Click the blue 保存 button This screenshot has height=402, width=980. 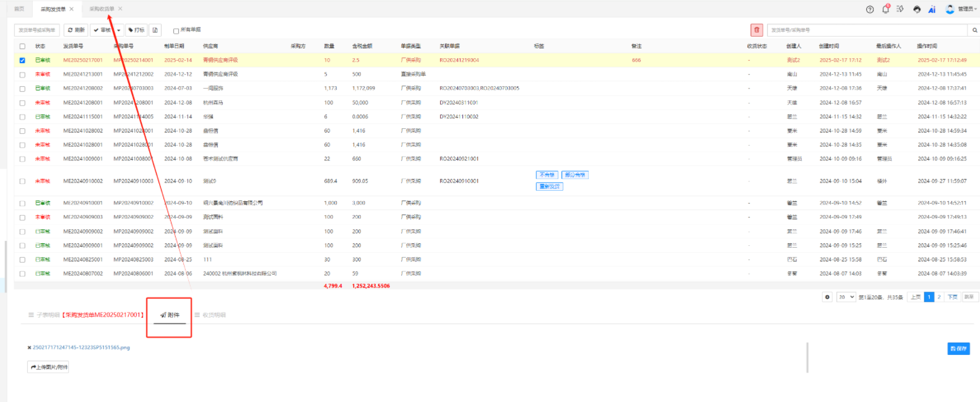click(x=958, y=349)
